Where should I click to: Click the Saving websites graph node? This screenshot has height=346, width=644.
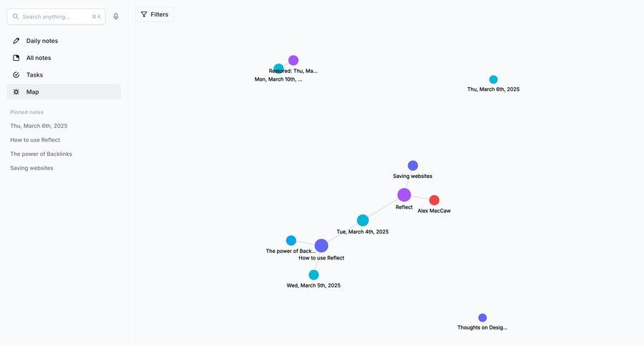(413, 166)
